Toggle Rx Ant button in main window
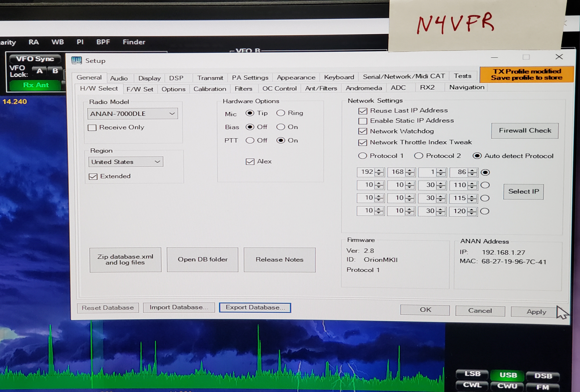Screen dimensions: 580x392 [x=35, y=85]
